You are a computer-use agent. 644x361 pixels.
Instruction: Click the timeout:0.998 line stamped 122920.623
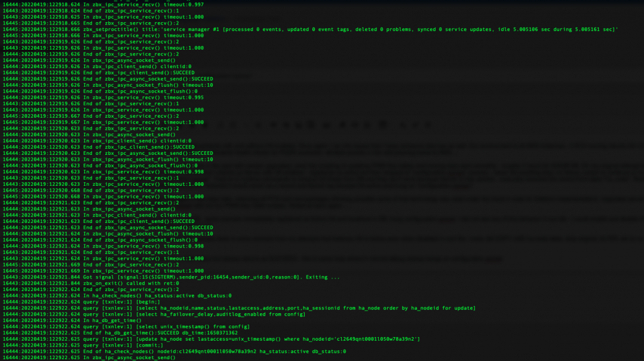(103, 172)
